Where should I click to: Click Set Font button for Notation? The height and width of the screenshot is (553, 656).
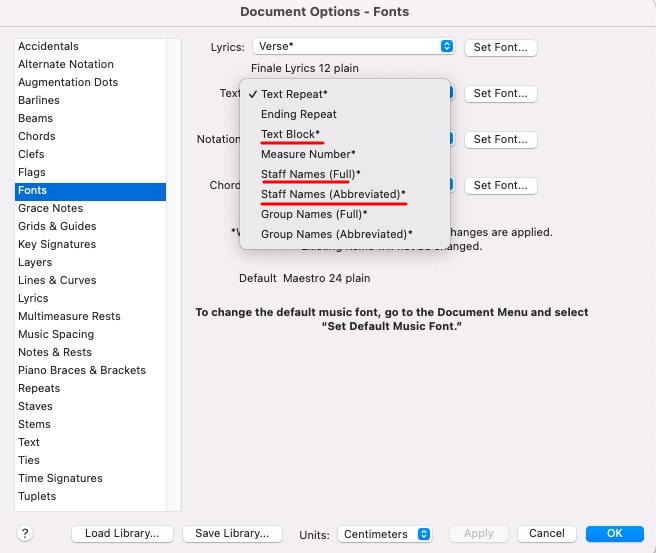(x=501, y=139)
